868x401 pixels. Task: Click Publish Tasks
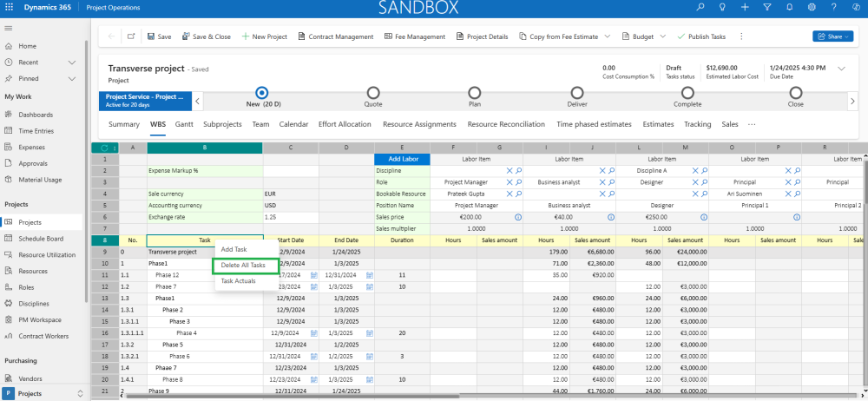[x=701, y=36]
